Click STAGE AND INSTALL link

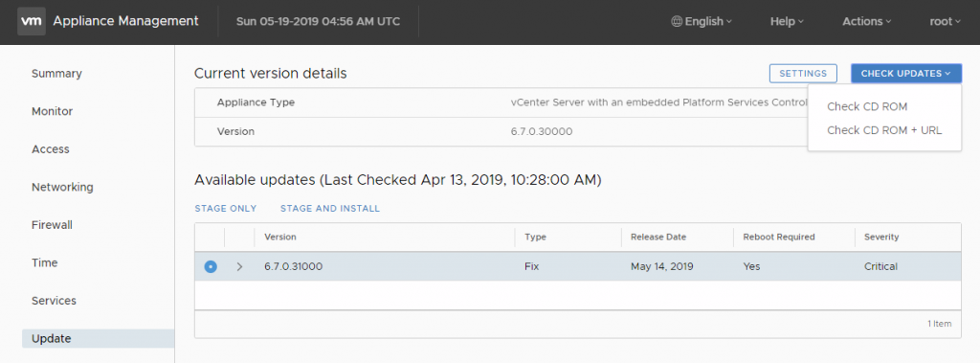coord(330,209)
